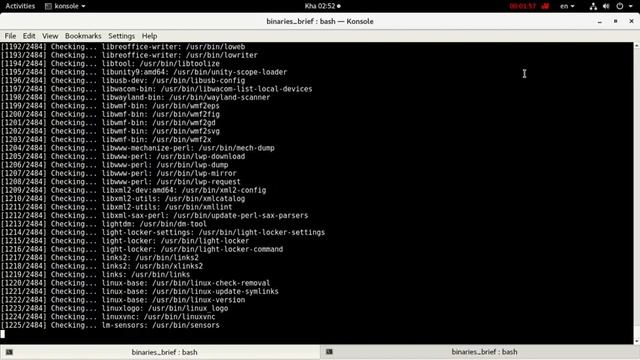Click the terminal scrollbar down arrow
The height and width of the screenshot is (360, 640).
(637, 342)
